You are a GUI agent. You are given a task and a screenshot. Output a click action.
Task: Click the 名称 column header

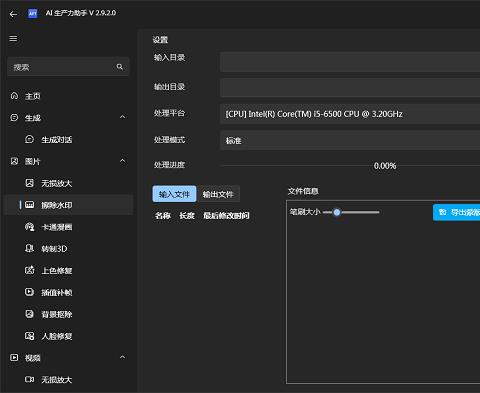(163, 216)
